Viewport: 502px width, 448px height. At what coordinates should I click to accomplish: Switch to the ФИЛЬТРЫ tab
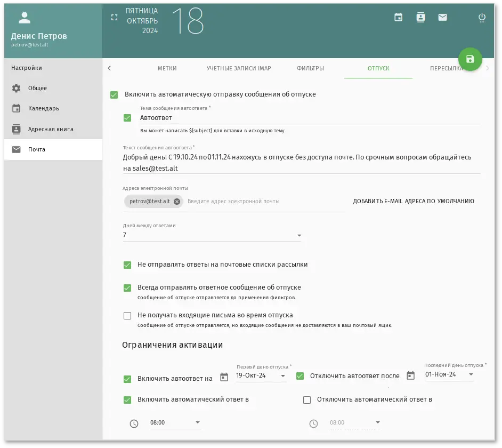coord(311,68)
